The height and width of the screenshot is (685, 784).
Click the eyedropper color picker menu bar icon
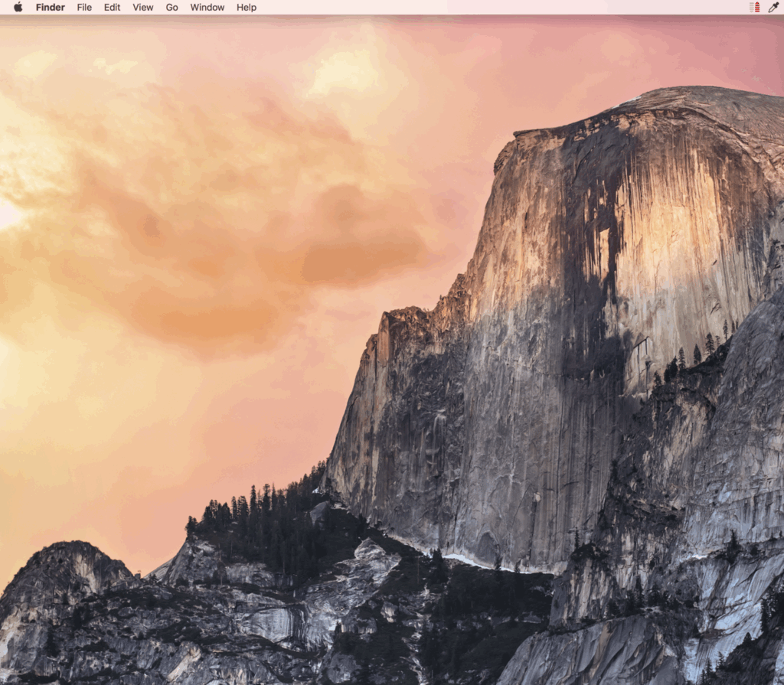pyautogui.click(x=773, y=7)
